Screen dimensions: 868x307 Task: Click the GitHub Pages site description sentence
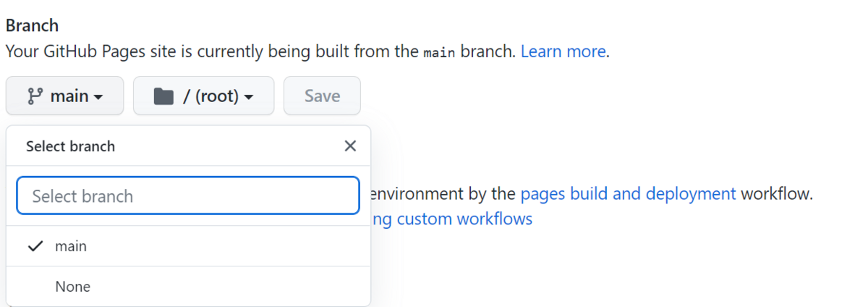[x=307, y=51]
